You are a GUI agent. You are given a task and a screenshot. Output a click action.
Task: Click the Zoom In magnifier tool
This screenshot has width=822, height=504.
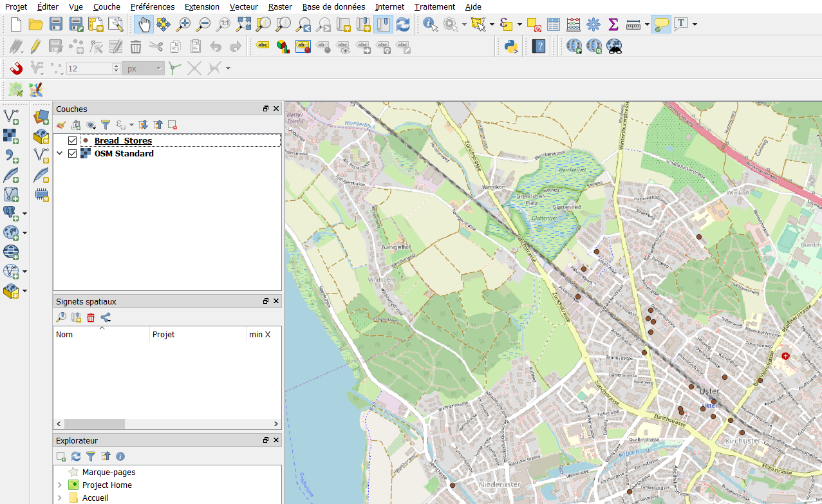183,25
